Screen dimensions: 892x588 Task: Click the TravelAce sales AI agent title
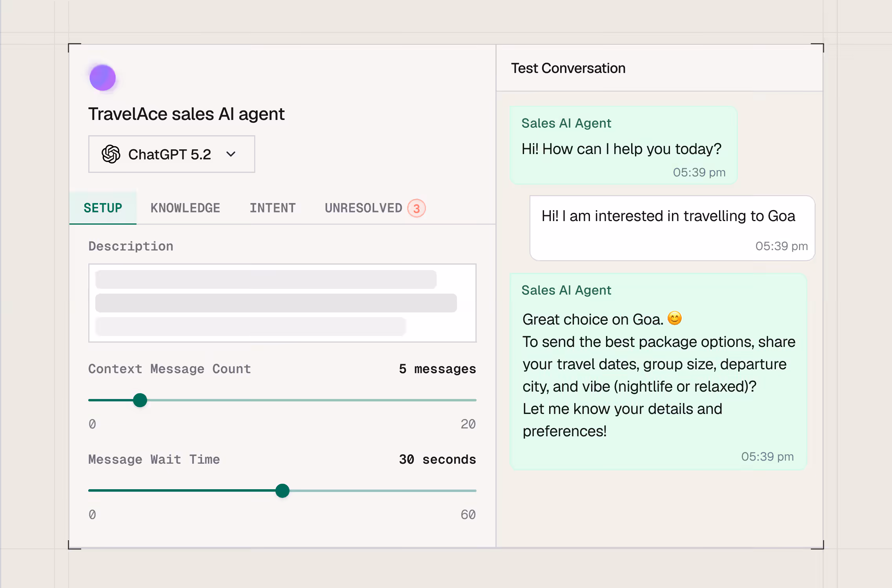coord(186,114)
